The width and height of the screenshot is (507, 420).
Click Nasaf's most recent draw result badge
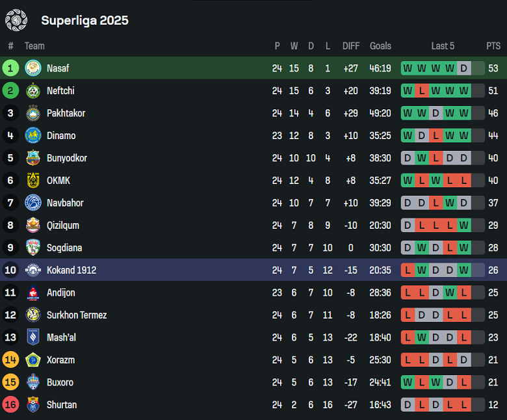click(463, 68)
